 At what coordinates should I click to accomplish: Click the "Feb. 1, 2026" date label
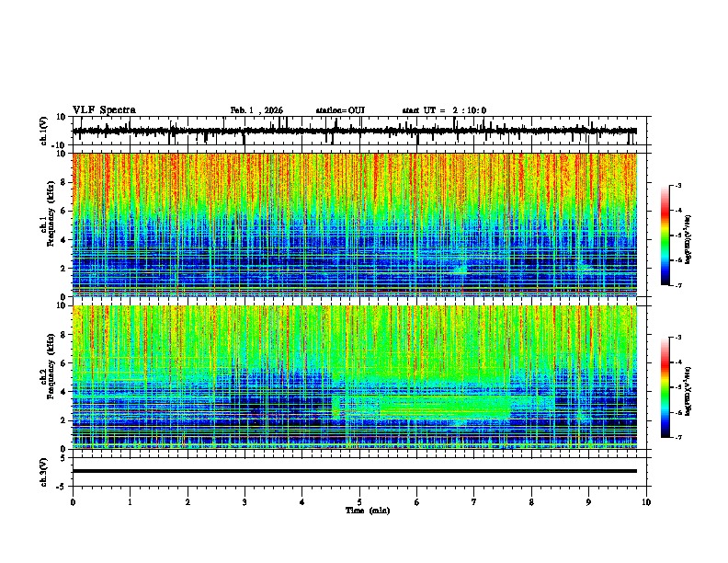[x=256, y=110]
